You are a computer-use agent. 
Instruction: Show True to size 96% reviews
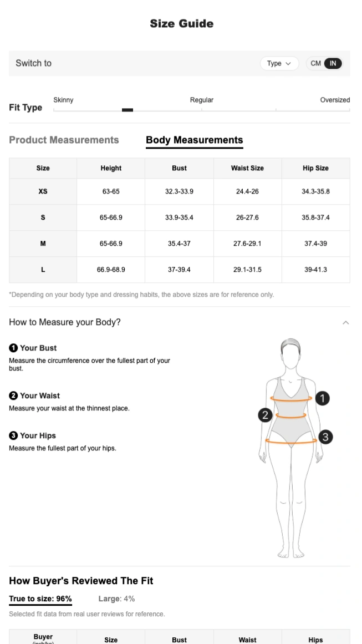click(x=40, y=599)
